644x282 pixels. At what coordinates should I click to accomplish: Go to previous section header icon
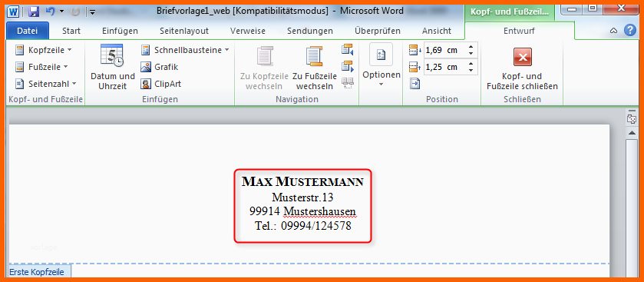[x=347, y=50]
